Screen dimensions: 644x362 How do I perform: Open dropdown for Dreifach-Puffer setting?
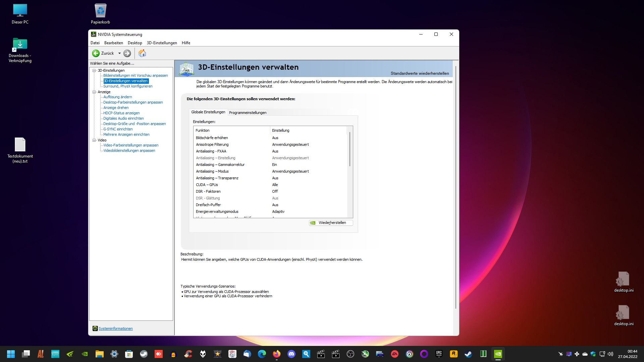click(309, 205)
